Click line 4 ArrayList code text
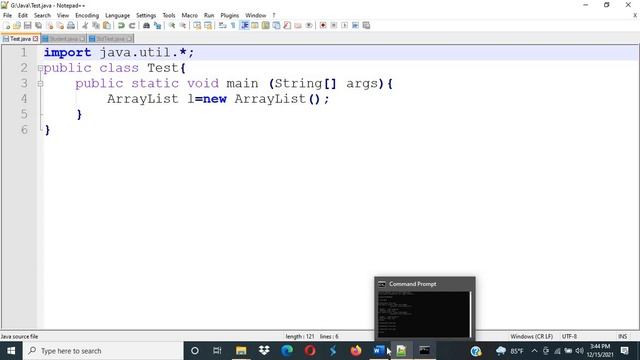This screenshot has width=640, height=360. point(218,99)
